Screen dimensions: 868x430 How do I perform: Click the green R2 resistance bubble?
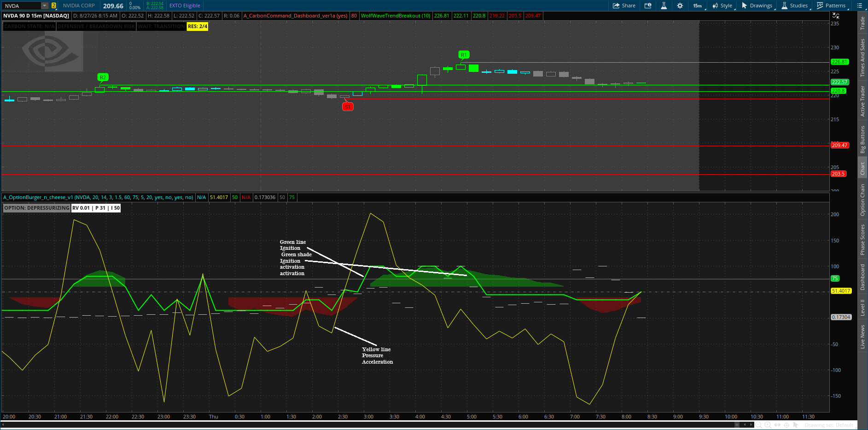[x=103, y=77]
